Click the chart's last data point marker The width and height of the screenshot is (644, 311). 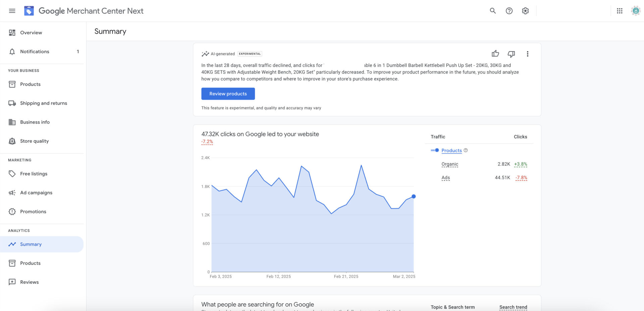(414, 196)
